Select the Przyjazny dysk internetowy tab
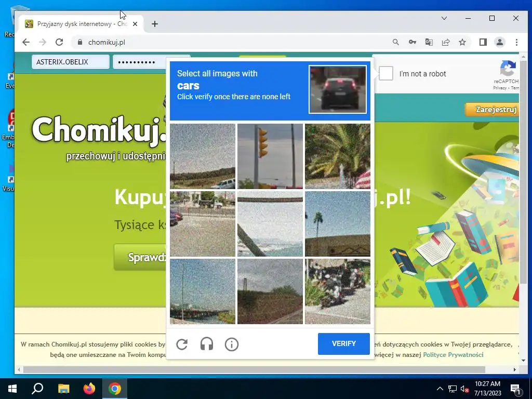This screenshot has height=399, width=532. click(82, 24)
